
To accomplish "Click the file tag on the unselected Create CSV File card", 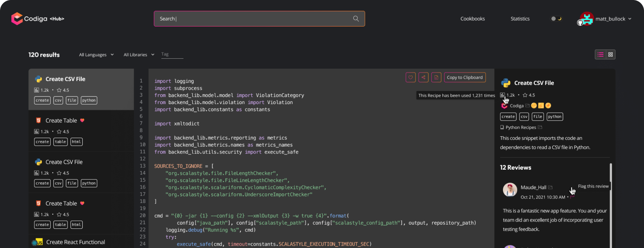I will (72, 183).
